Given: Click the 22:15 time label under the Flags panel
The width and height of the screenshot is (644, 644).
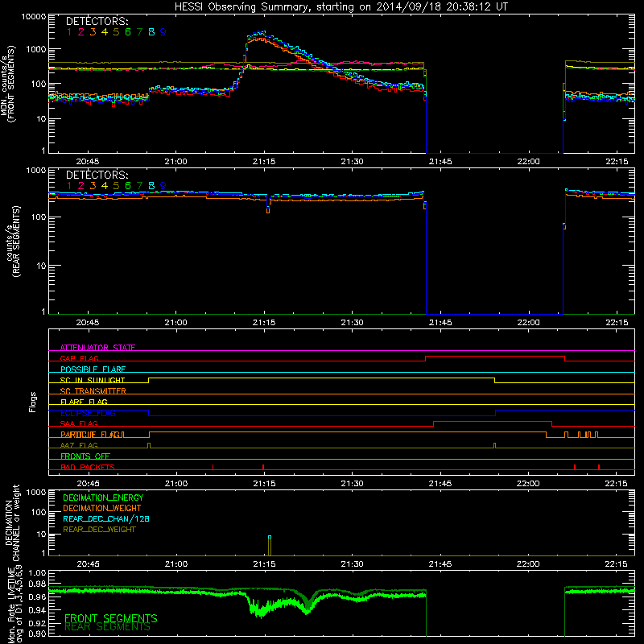Looking at the screenshot, I should point(616,484).
